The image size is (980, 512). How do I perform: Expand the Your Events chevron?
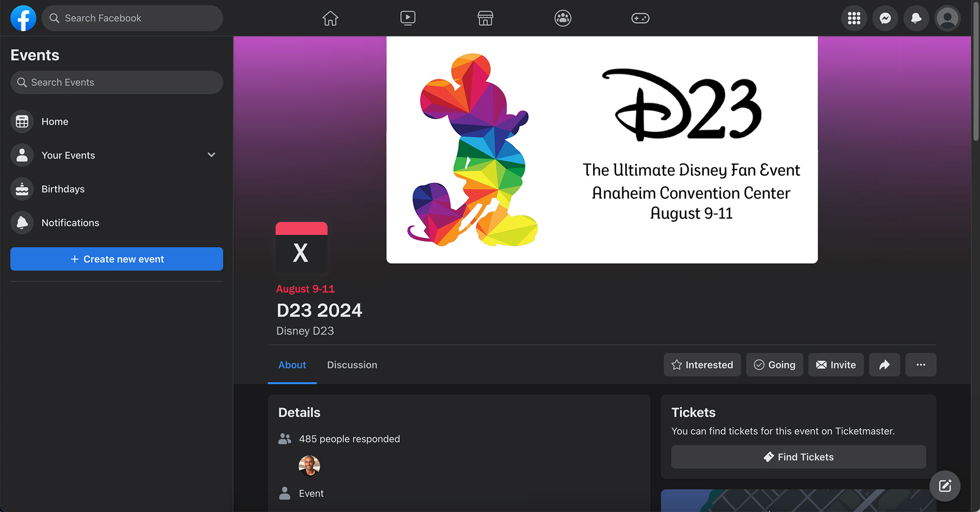[x=211, y=155]
